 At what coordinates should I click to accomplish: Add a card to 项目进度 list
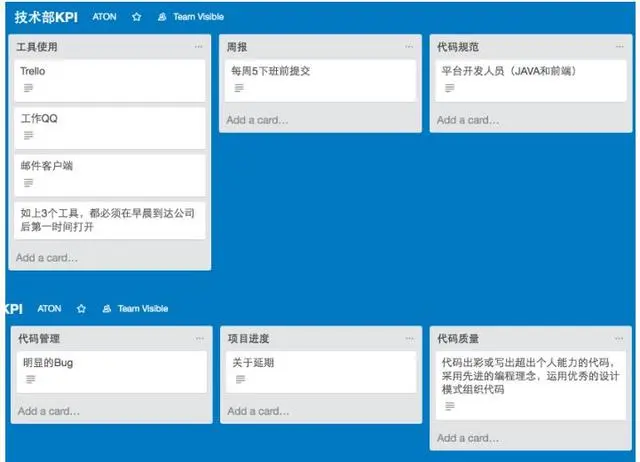258,411
